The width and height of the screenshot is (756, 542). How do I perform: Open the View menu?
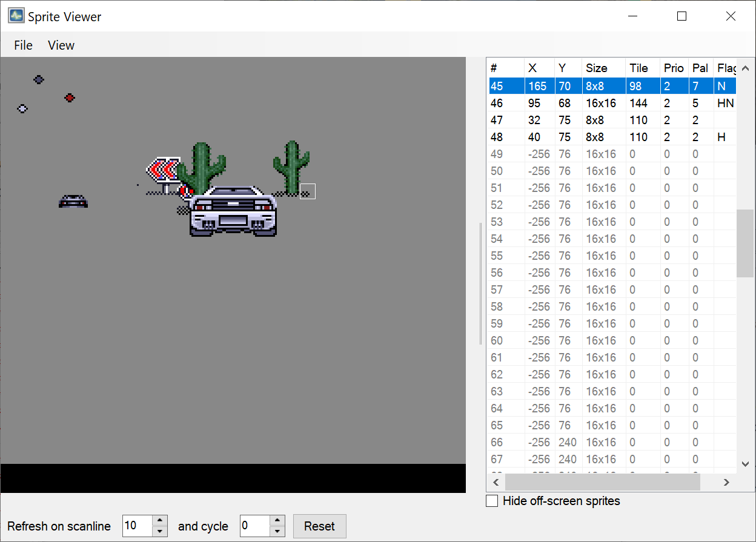click(x=61, y=45)
